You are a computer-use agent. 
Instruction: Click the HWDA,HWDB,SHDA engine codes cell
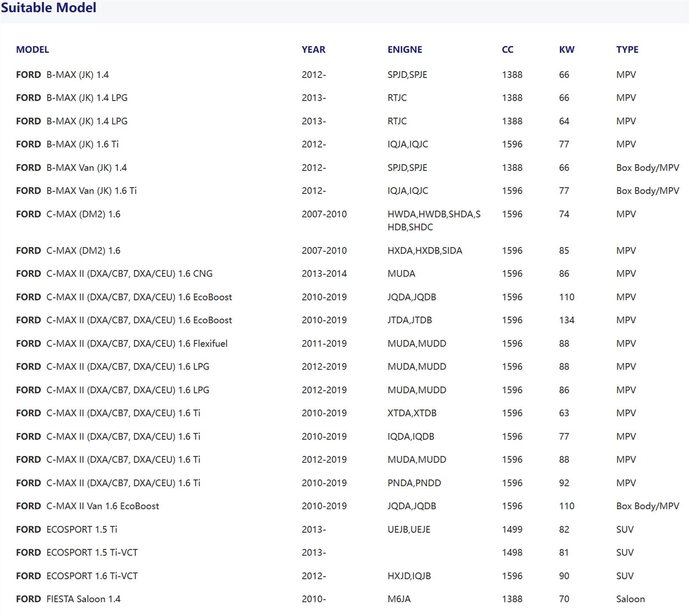(x=434, y=220)
